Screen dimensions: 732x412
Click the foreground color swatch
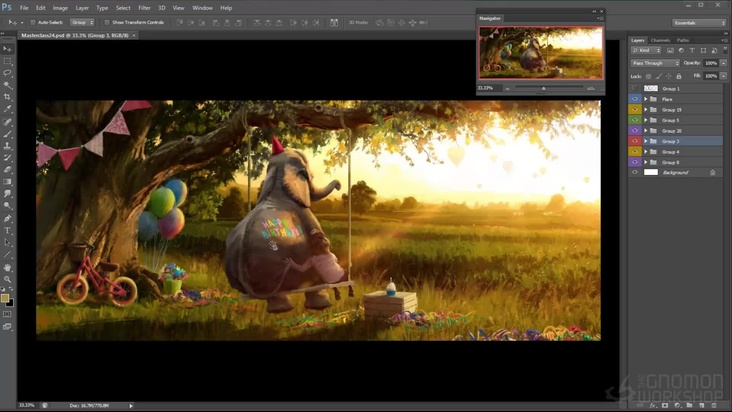coord(5,297)
